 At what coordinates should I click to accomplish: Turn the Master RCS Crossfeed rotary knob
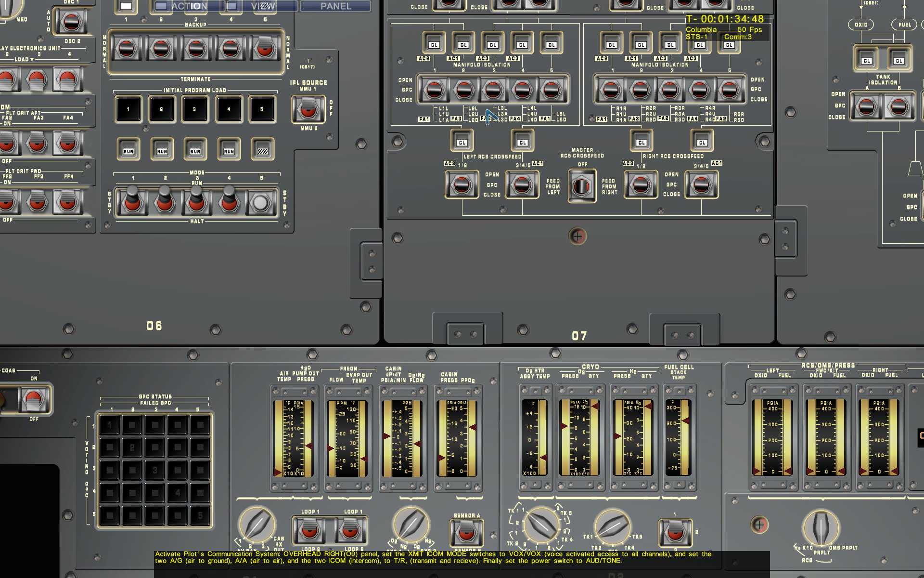click(581, 186)
